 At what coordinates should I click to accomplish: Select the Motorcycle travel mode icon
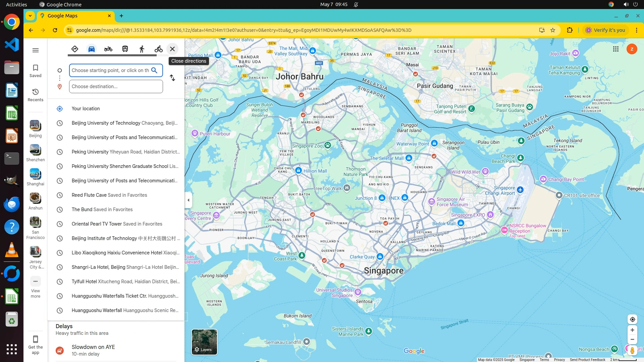point(108,49)
